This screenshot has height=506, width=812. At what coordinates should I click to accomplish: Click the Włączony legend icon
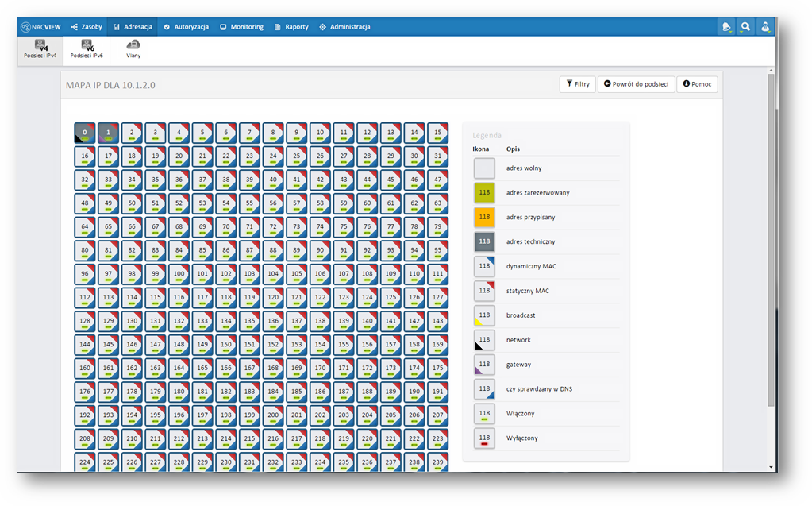(484, 414)
